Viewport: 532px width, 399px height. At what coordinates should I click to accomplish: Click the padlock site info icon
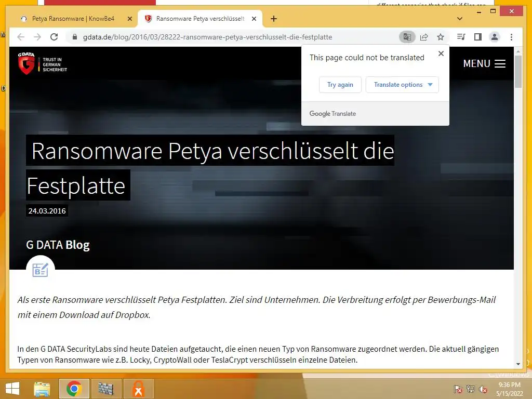[75, 37]
